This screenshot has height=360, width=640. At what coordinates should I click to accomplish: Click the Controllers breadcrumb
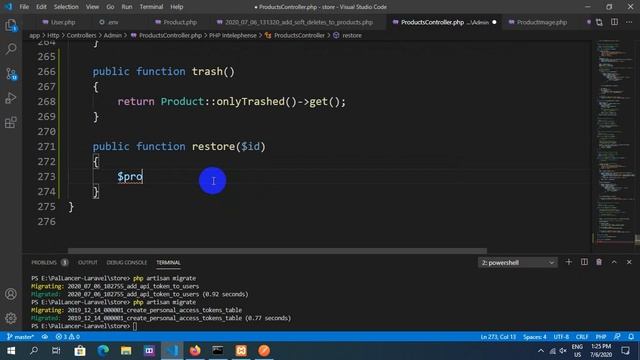(x=81, y=36)
